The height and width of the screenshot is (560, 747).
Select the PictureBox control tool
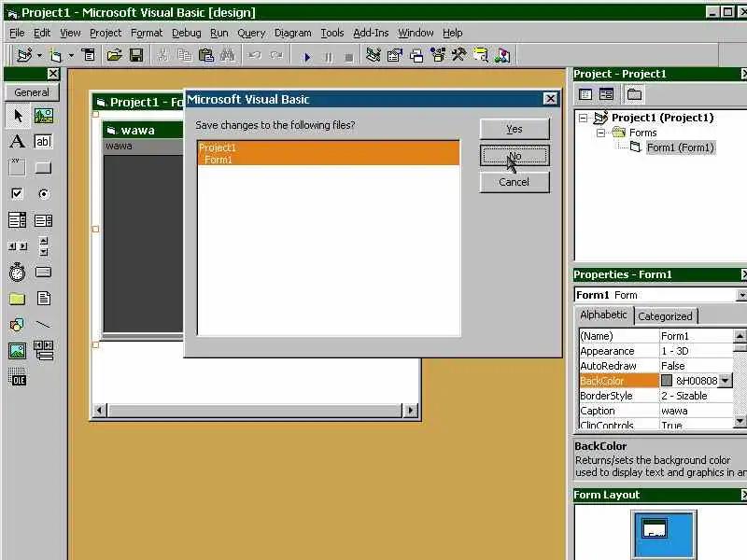click(43, 116)
